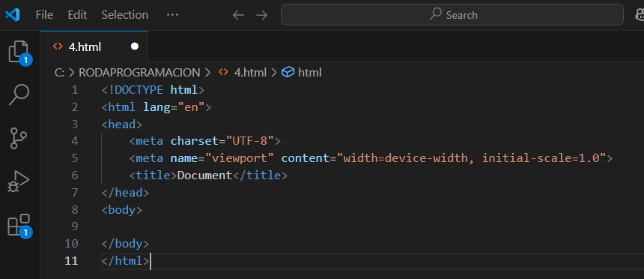
Task: Close the 4.html tab via unsaved dot
Action: tap(134, 46)
